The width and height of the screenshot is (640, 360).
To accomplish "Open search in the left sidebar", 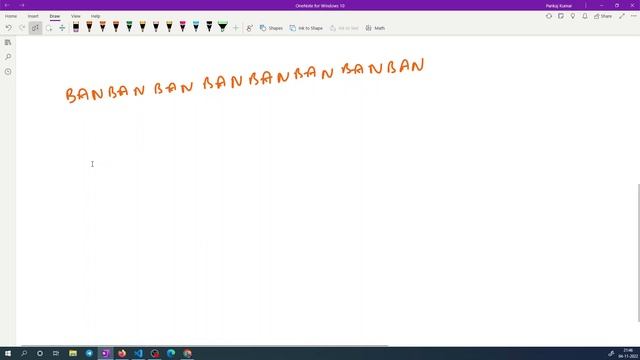I will 8,57.
